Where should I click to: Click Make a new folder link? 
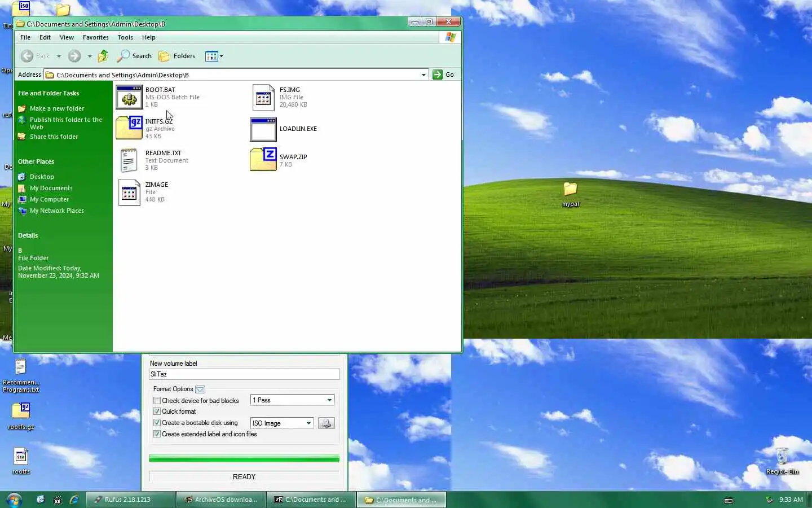57,108
